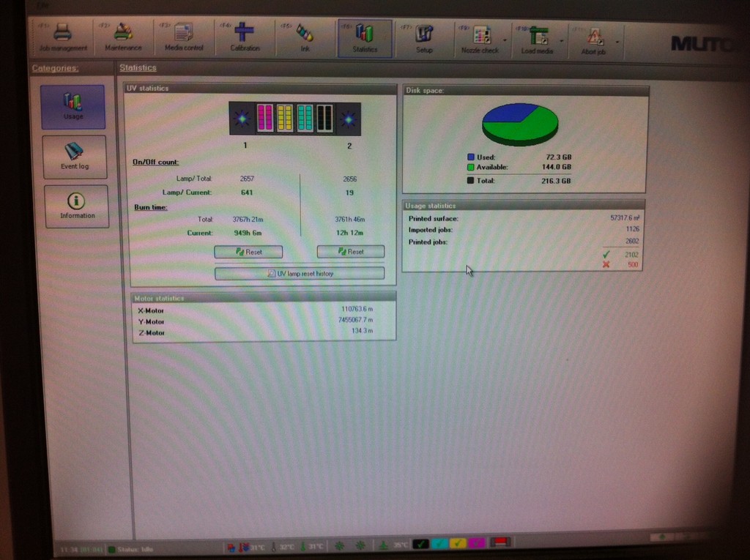Open UV lamp reset history

coord(299,273)
